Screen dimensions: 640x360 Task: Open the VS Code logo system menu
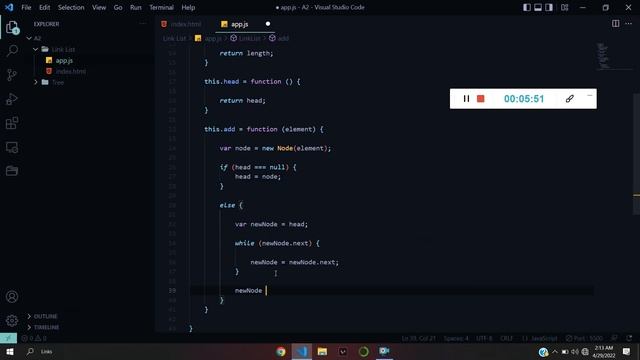[x=9, y=7]
